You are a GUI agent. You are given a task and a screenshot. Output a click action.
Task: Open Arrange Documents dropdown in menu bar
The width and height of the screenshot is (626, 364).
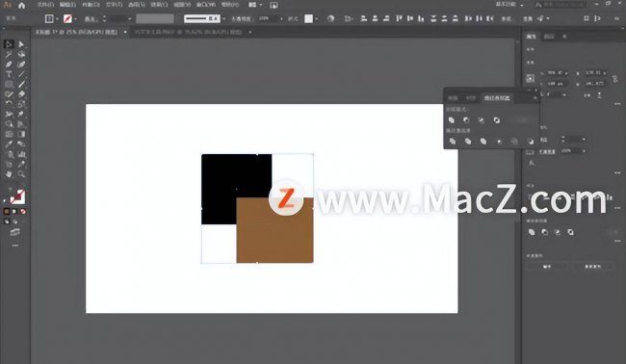(255, 5)
